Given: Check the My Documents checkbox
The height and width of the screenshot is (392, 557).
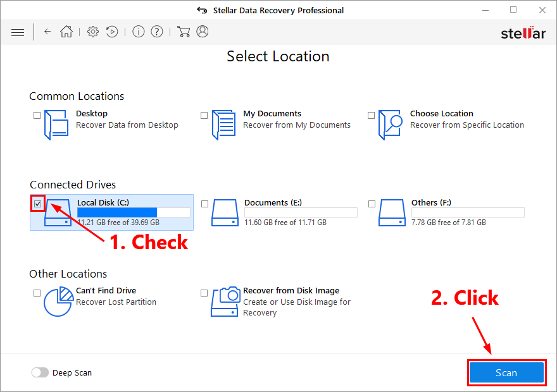Looking at the screenshot, I should [x=204, y=115].
